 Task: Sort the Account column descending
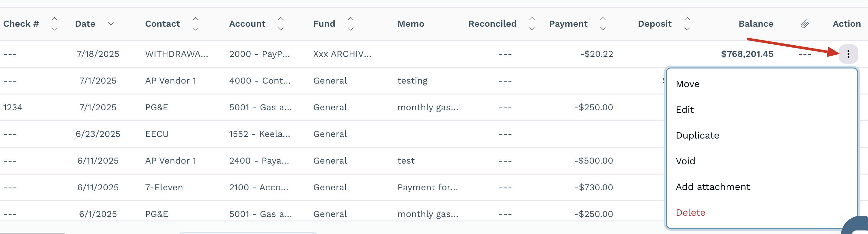(x=281, y=29)
